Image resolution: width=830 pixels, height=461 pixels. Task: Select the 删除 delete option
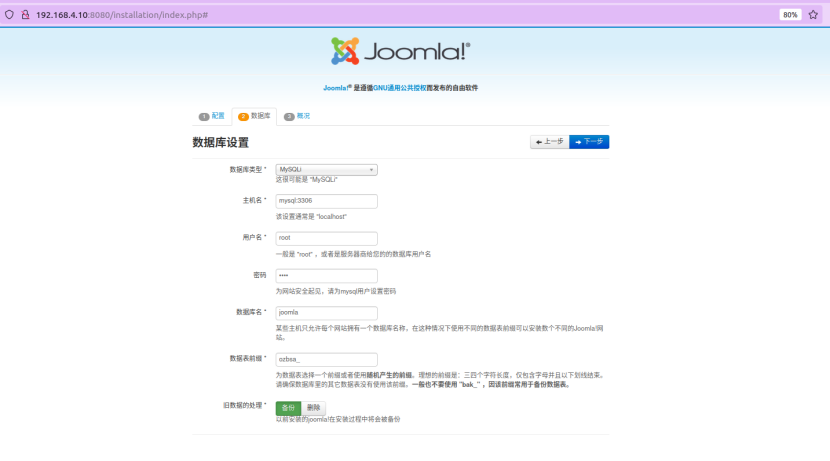click(313, 408)
